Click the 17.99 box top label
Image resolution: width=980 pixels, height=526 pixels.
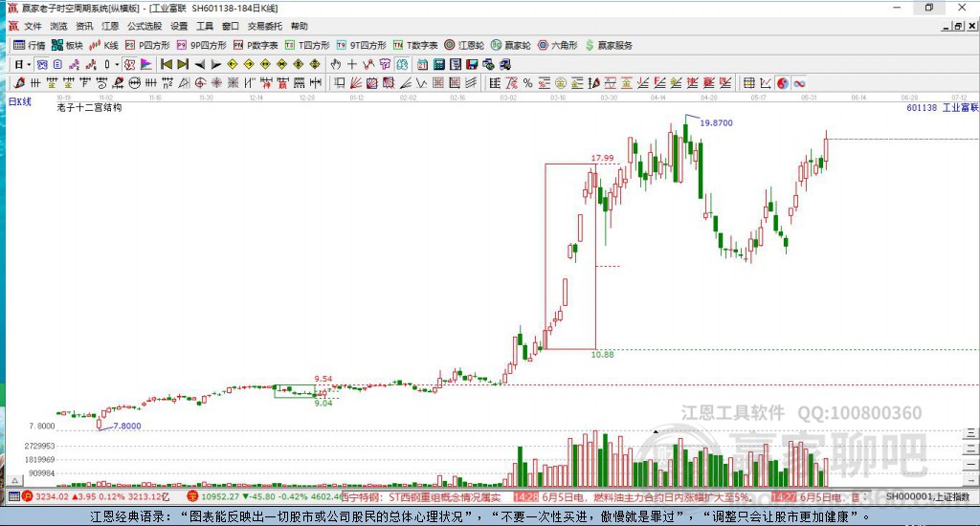603,158
